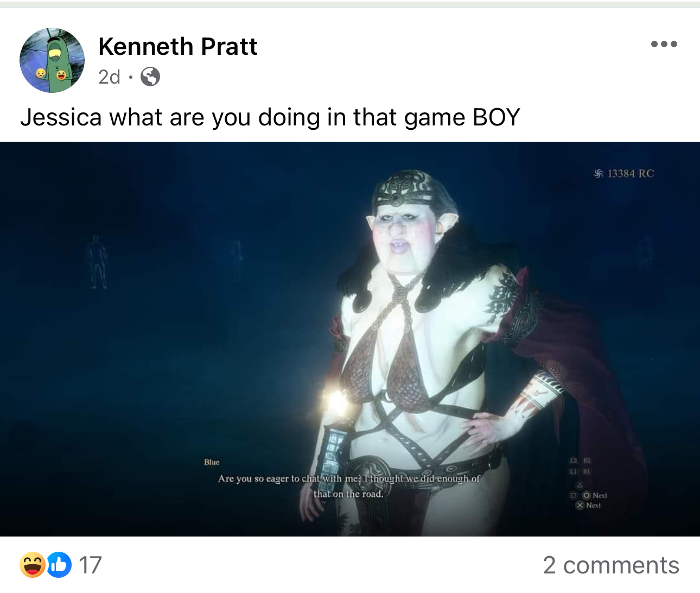Click the Blue speaker name label
The image size is (700, 593).
212,462
